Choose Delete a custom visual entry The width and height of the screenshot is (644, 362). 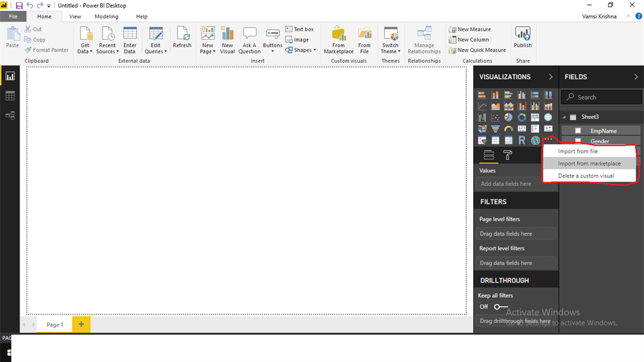click(x=589, y=176)
